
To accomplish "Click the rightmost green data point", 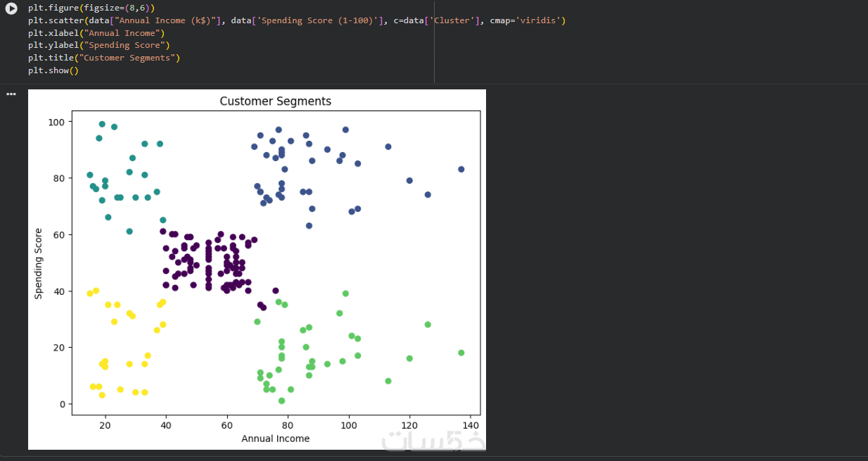I will coord(461,353).
